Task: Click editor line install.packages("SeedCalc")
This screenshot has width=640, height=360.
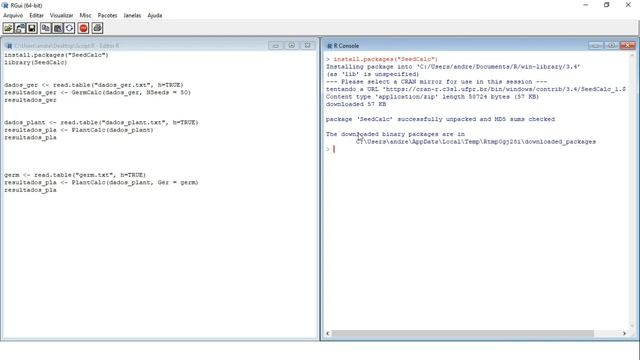Action: pos(56,55)
